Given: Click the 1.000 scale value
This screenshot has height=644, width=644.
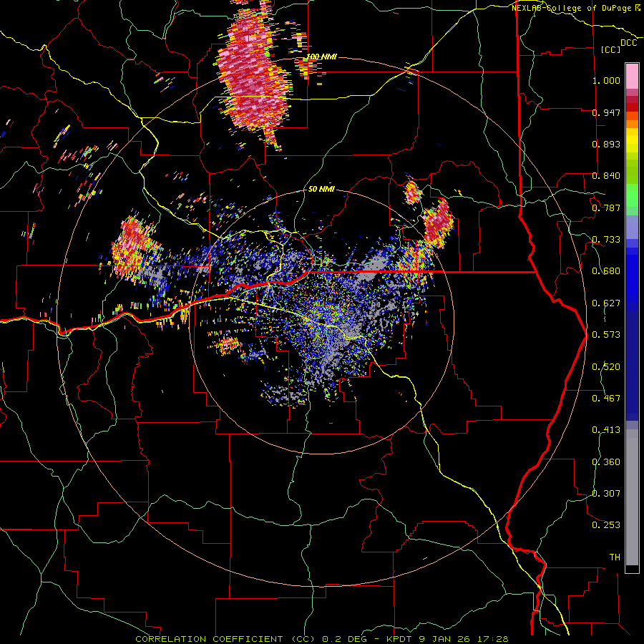Looking at the screenshot, I should coord(606,80).
